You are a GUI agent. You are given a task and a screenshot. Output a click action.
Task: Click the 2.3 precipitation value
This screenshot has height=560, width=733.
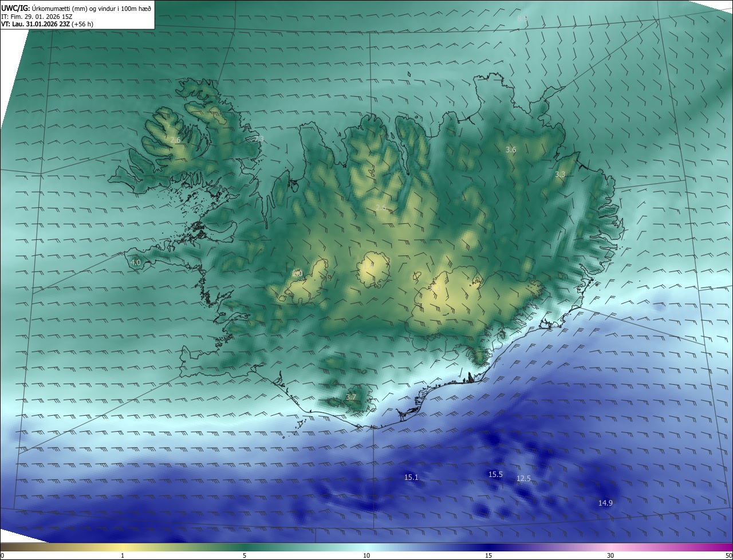[259, 139]
